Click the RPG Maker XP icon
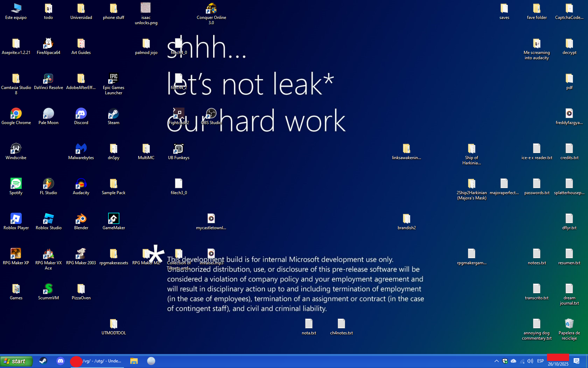This screenshot has height=368, width=588. click(16, 257)
